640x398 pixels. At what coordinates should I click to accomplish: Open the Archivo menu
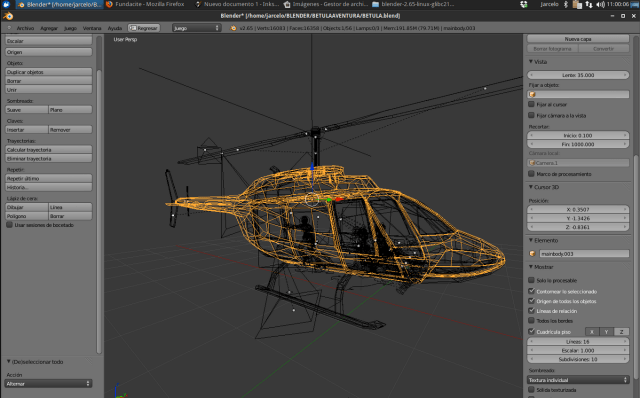point(25,28)
